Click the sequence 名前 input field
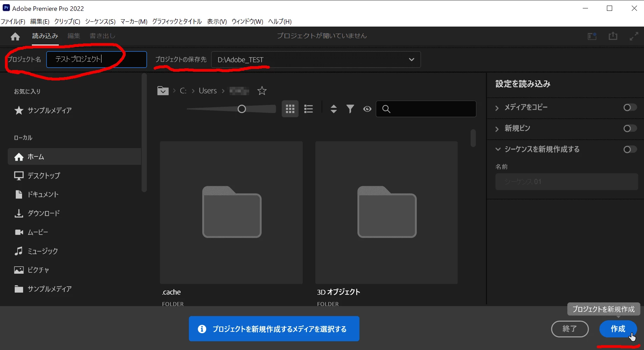Image resolution: width=644 pixels, height=350 pixels. click(567, 182)
